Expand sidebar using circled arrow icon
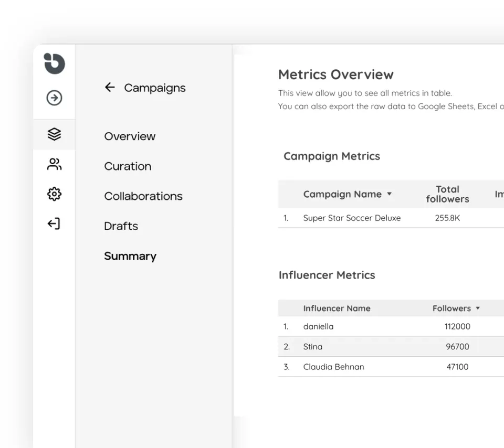 click(54, 98)
